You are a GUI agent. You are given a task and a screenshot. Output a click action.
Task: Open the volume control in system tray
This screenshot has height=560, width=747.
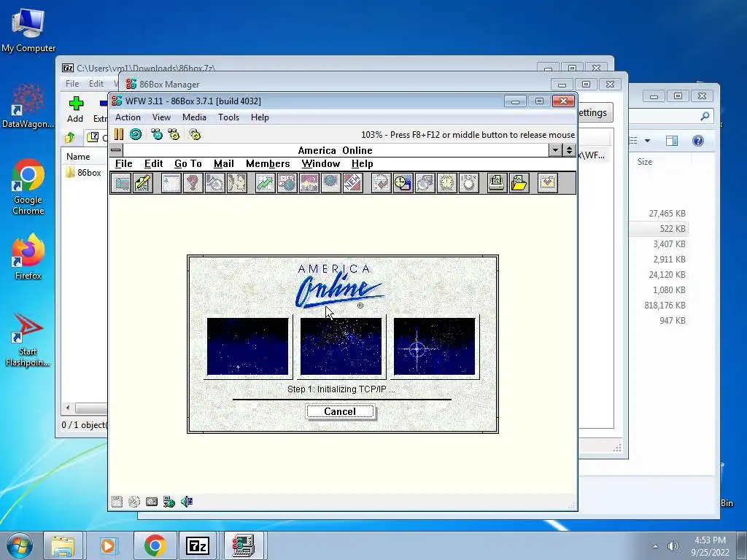click(673, 546)
